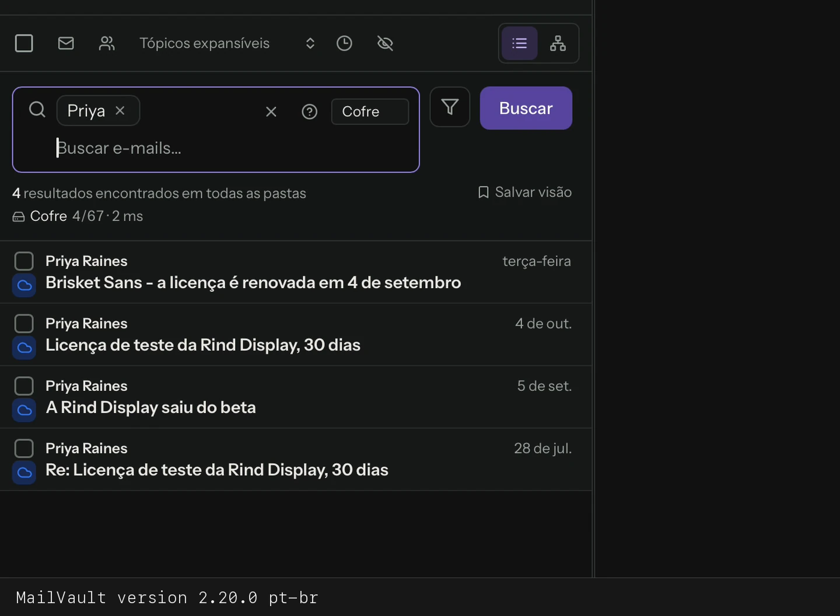The image size is (840, 616).
Task: Remove the Priya search chip
Action: coord(120,110)
